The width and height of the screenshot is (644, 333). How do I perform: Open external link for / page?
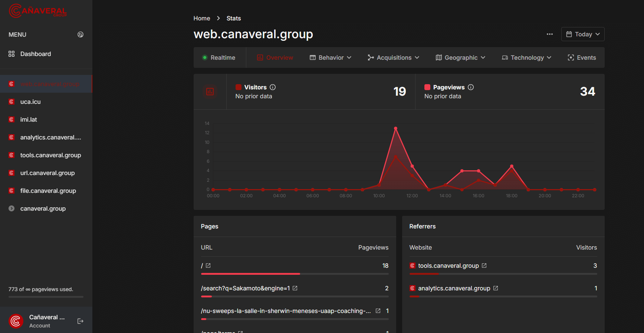pos(208,266)
